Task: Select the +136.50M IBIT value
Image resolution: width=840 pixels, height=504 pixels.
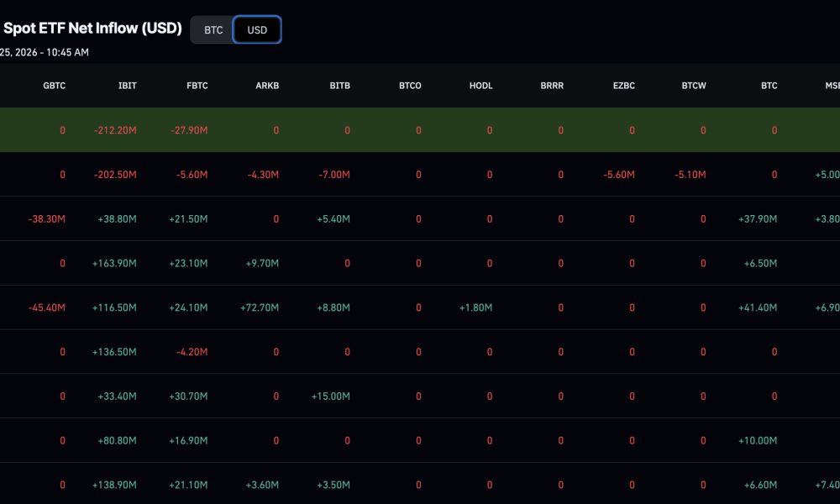Action: pos(114,353)
